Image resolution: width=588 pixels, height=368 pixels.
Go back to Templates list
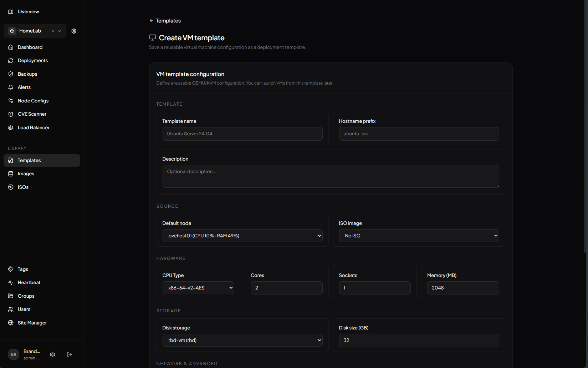pyautogui.click(x=165, y=21)
